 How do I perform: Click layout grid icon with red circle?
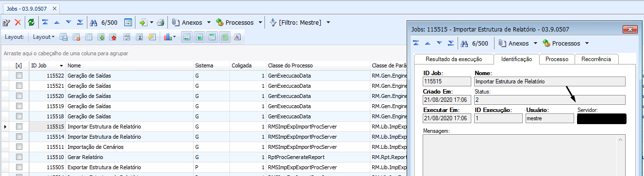[x=76, y=37]
